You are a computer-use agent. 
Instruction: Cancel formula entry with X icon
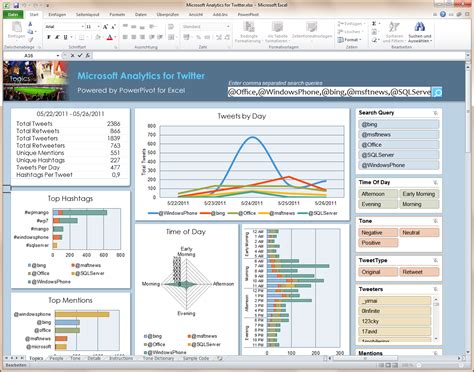[x=72, y=56]
